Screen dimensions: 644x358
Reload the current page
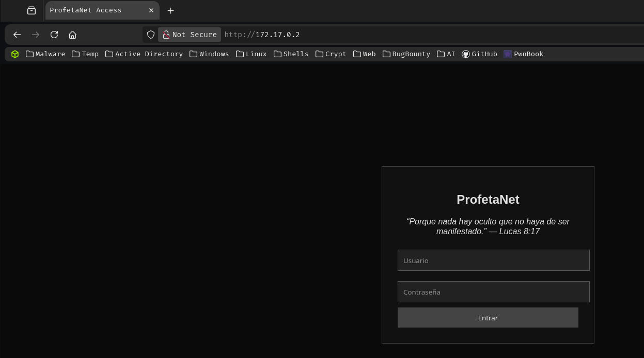click(54, 35)
